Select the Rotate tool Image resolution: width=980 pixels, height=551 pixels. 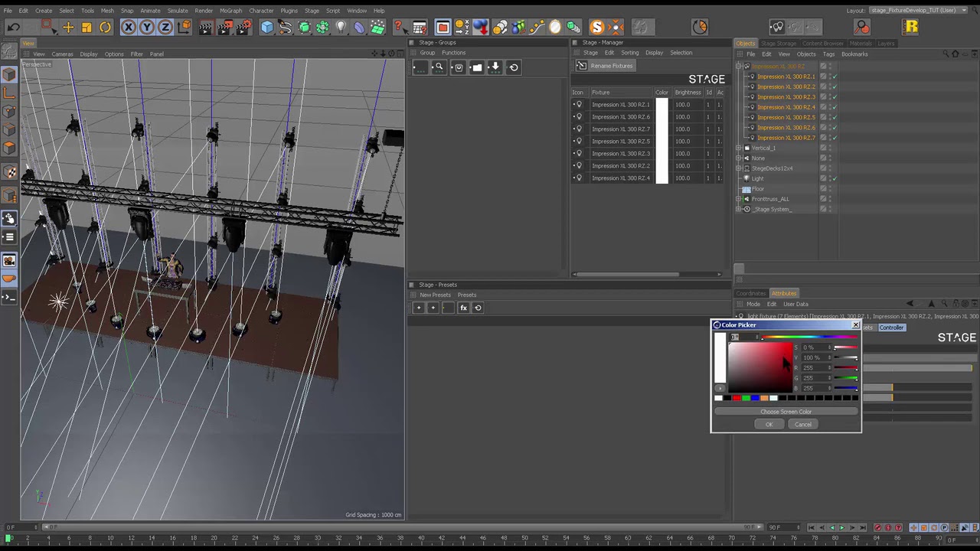click(x=105, y=28)
